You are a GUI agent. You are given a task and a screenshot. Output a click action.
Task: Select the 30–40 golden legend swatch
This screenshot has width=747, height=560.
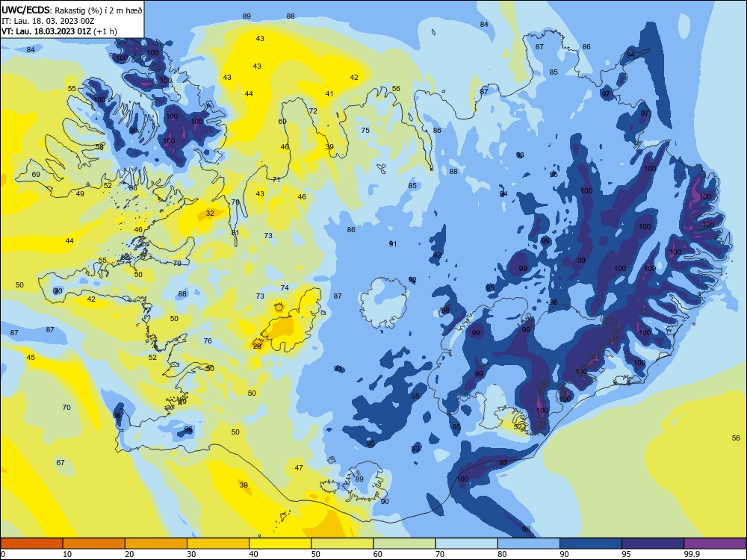click(x=218, y=544)
